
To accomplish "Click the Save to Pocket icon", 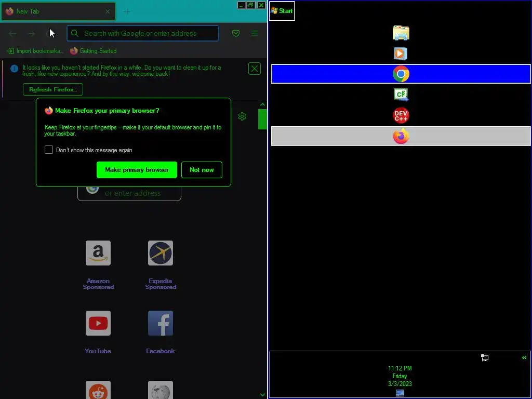I will 236,33.
